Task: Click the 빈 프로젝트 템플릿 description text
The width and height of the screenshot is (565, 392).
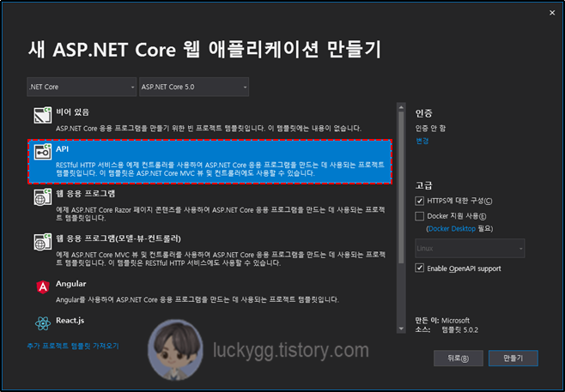Action: [209, 128]
